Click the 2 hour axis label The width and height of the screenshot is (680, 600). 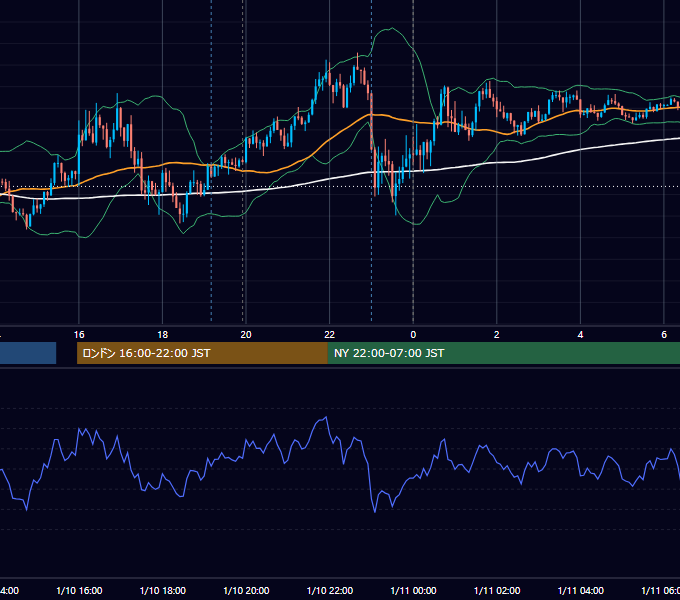[x=497, y=335]
